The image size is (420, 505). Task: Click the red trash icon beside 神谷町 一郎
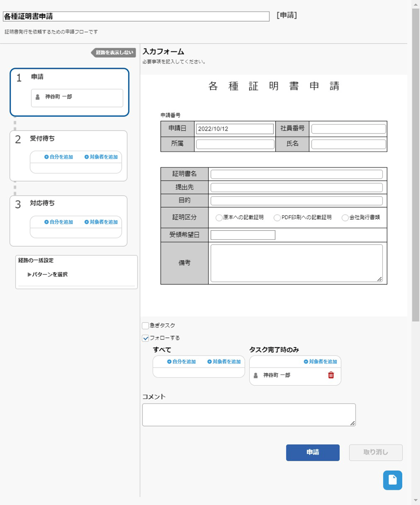click(x=330, y=375)
